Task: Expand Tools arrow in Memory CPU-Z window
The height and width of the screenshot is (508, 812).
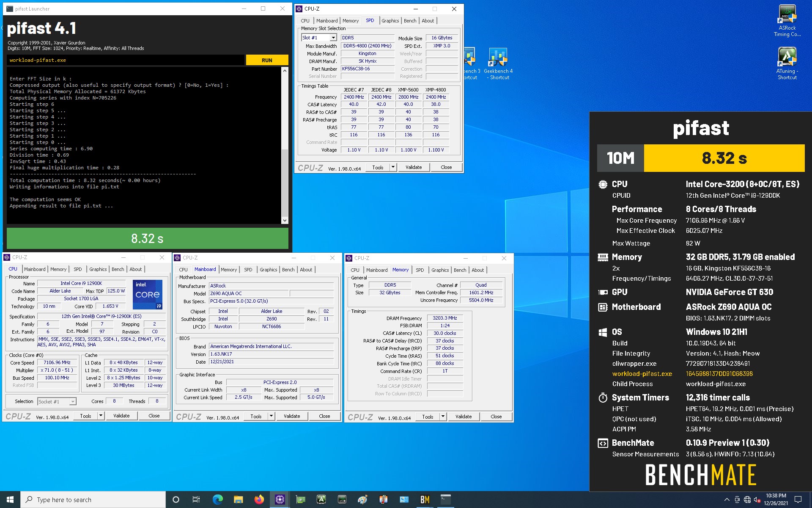Action: point(443,417)
